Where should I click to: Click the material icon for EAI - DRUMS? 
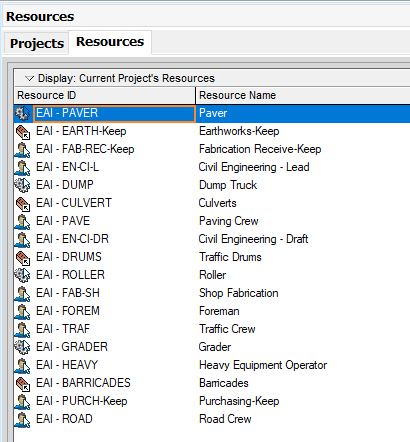tap(23, 257)
